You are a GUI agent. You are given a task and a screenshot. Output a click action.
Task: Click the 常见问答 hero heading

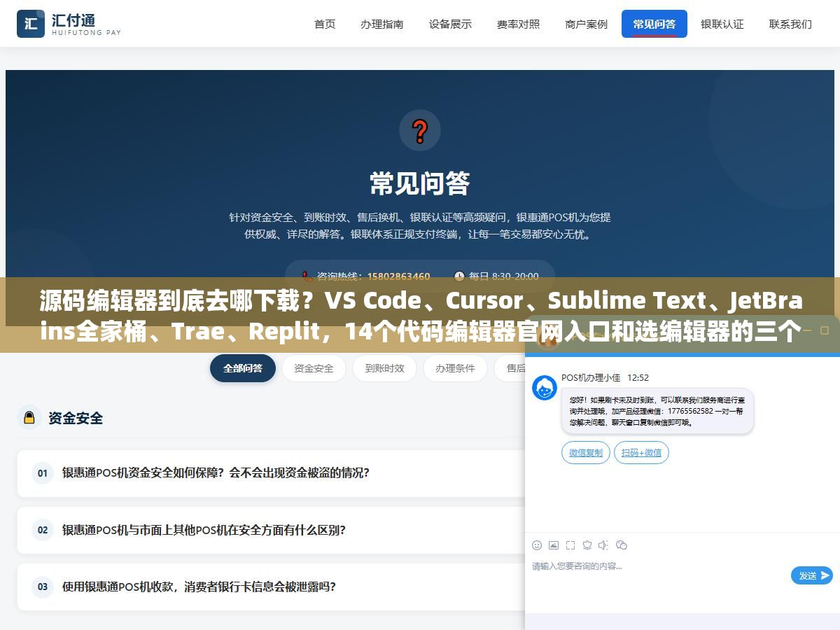420,183
